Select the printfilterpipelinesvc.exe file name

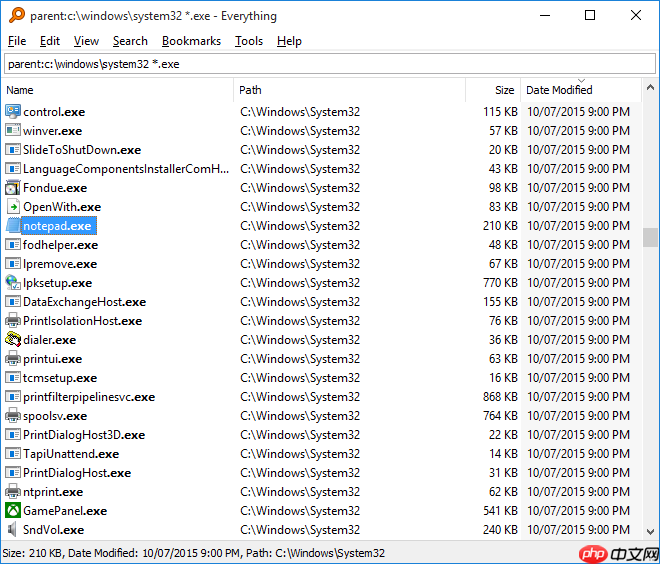[89, 397]
